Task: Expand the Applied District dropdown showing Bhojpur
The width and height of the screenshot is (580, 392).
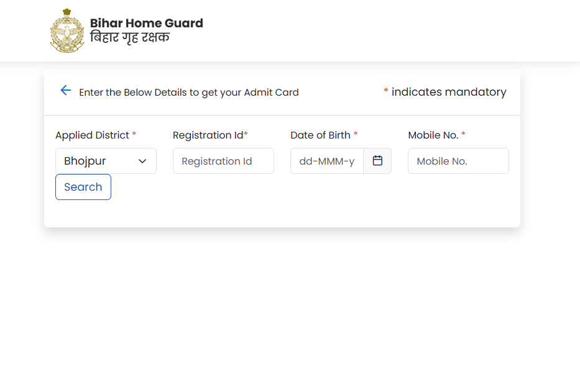Action: [x=106, y=161]
